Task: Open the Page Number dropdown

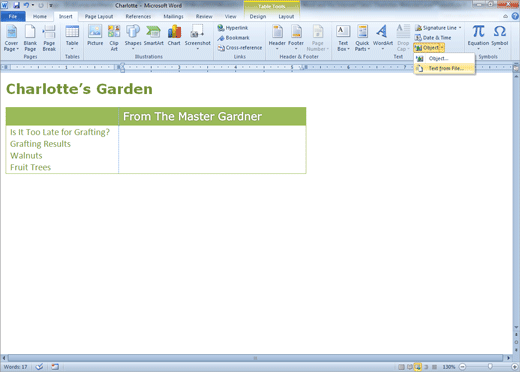Action: pyautogui.click(x=317, y=38)
